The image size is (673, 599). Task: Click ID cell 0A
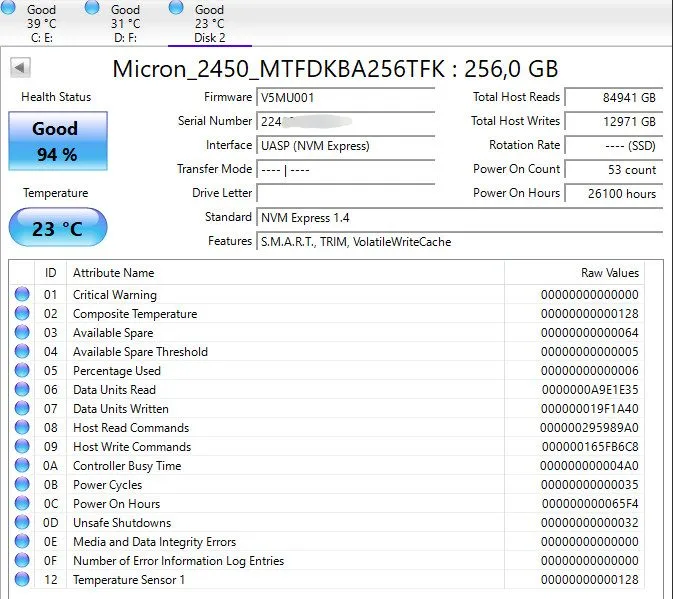pyautogui.click(x=50, y=466)
